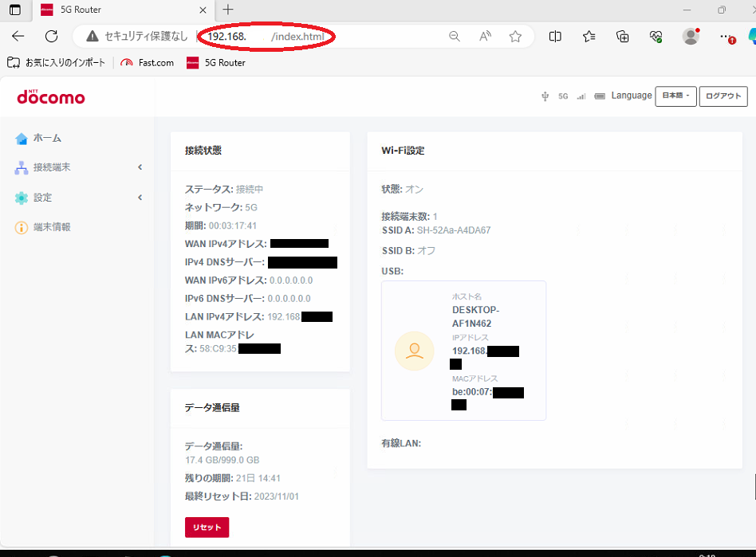This screenshot has height=557, width=756.
Task: Click the connected device user avatar icon
Action: click(414, 351)
